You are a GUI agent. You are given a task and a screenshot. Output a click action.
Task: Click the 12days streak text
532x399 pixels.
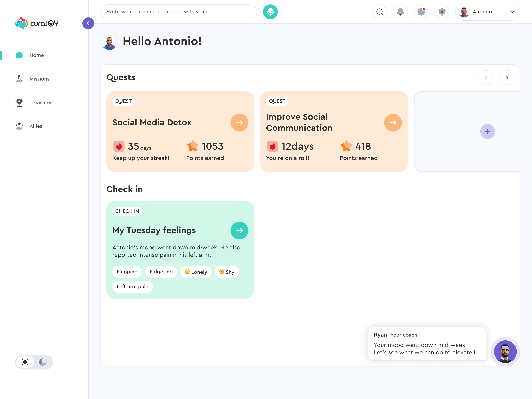click(x=297, y=146)
